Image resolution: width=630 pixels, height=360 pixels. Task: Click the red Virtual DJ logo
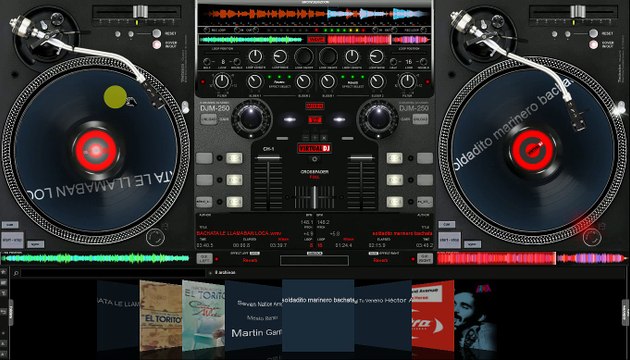(x=315, y=148)
